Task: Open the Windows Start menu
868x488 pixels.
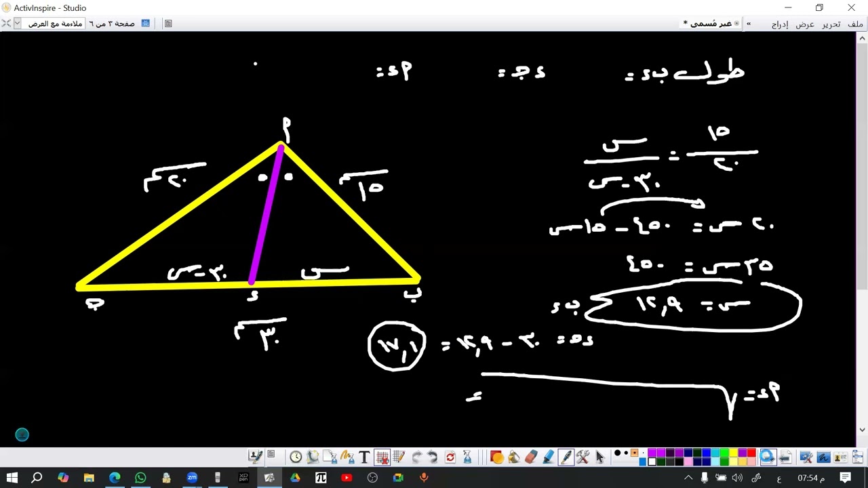Action: point(12,478)
